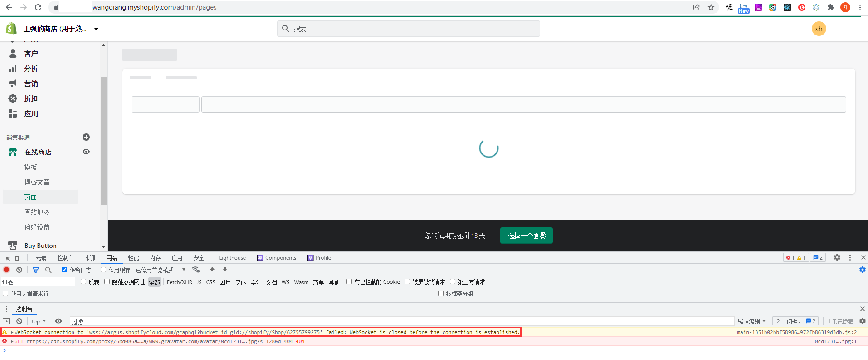This screenshot has width=868, height=360.
Task: Toggle the network filter funnel icon
Action: click(x=36, y=270)
